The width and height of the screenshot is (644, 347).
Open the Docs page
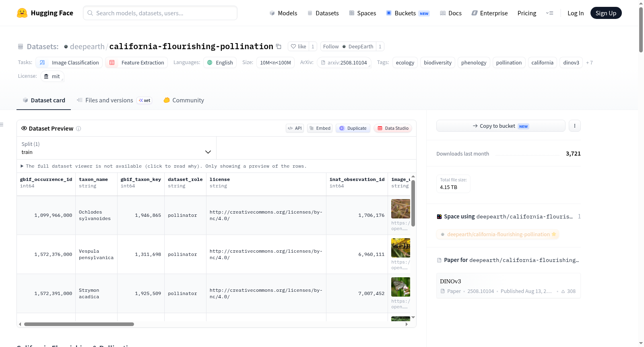[450, 13]
